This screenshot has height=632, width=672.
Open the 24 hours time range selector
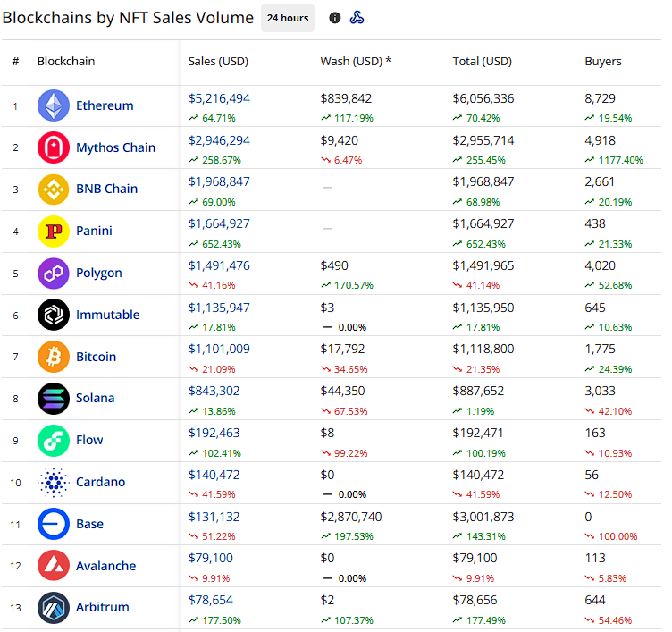pyautogui.click(x=288, y=18)
